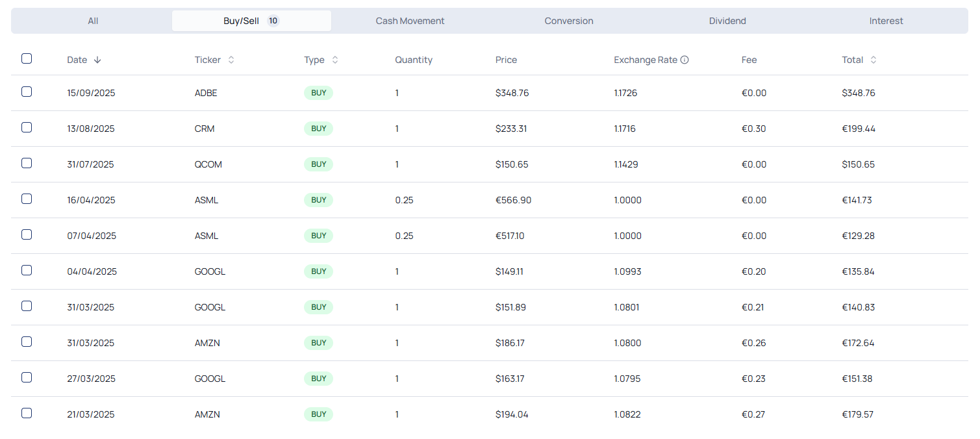980x439 pixels.
Task: Click the exchange rate 1.1726
Action: 625,93
